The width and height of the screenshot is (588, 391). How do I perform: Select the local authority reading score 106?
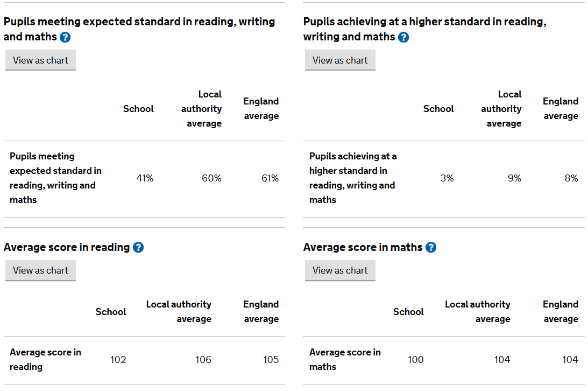pos(203,360)
